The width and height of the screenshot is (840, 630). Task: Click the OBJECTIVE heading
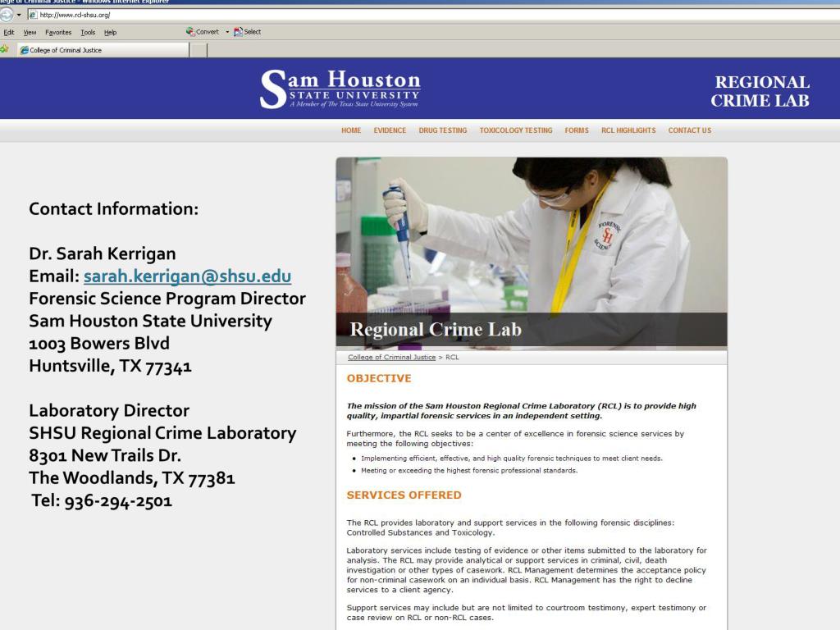pos(379,378)
